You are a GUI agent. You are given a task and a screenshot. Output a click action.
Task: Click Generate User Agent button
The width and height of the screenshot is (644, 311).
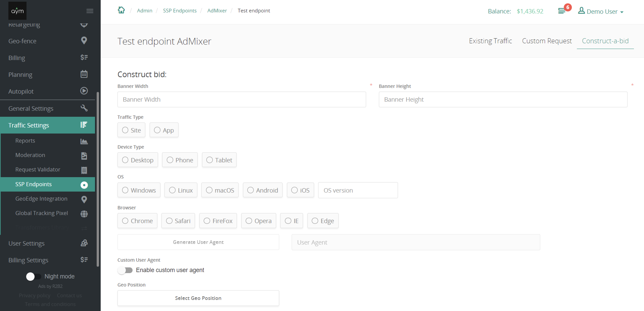(x=198, y=242)
